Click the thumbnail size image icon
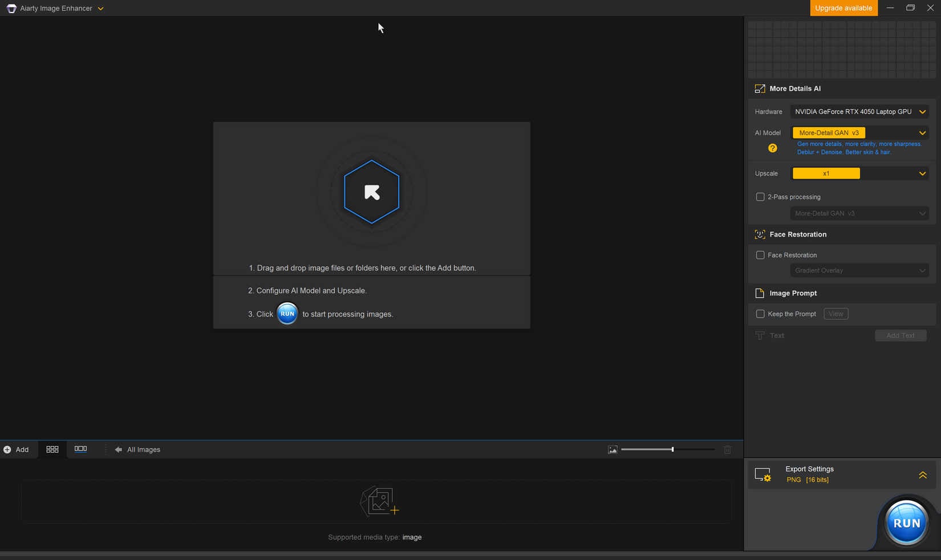 613,450
